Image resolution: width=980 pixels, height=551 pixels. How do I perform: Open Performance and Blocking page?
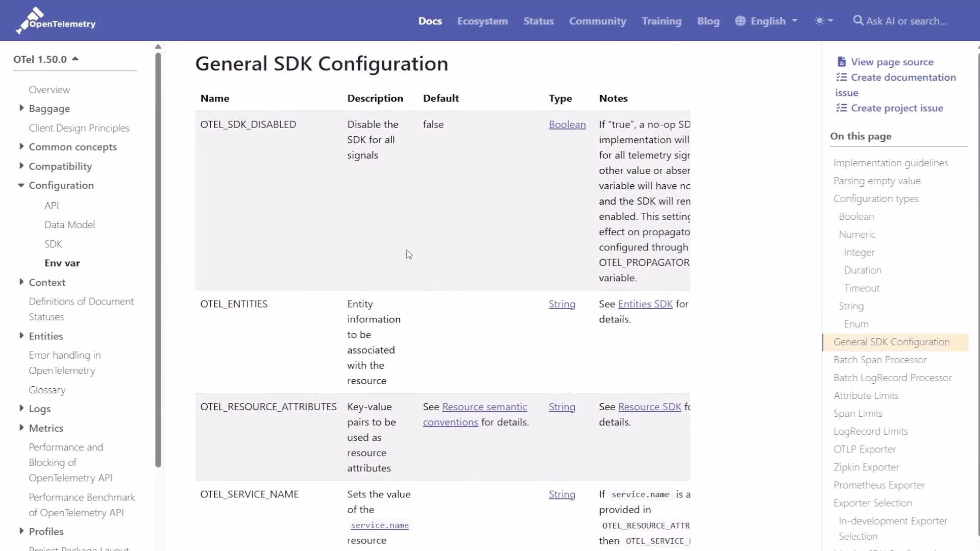click(70, 462)
